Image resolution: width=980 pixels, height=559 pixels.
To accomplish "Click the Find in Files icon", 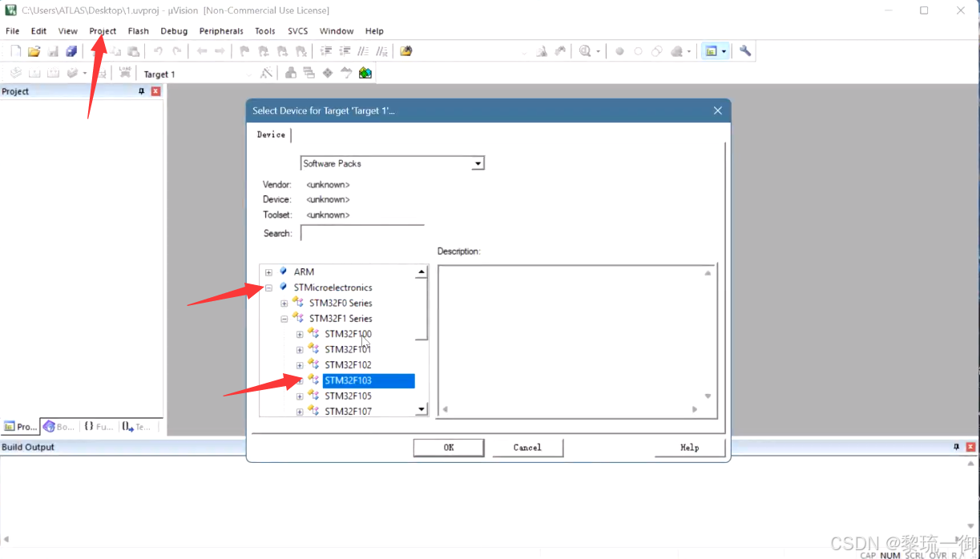I will coord(406,51).
